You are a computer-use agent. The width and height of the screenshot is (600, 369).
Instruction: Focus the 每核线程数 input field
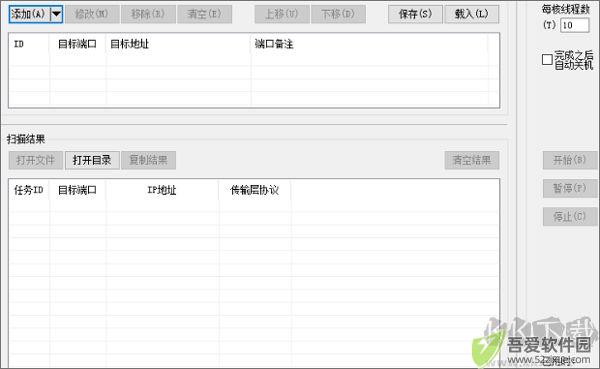[574, 26]
